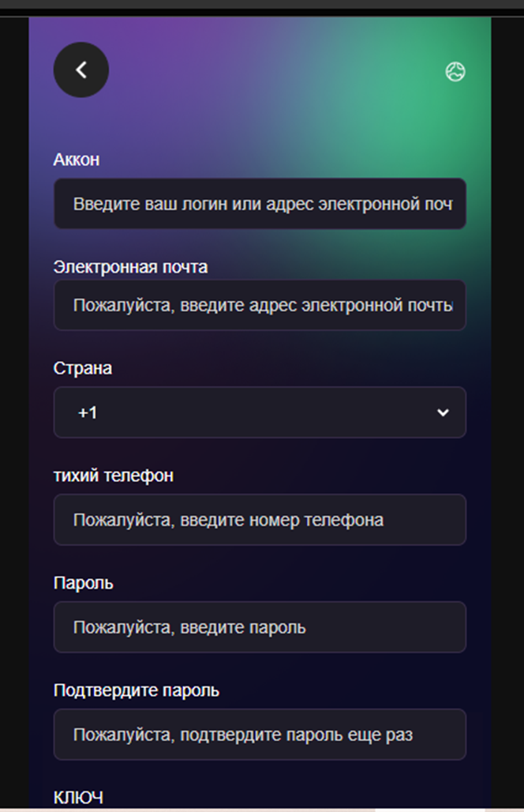Click the Страна label
524x812 pixels.
tap(81, 368)
